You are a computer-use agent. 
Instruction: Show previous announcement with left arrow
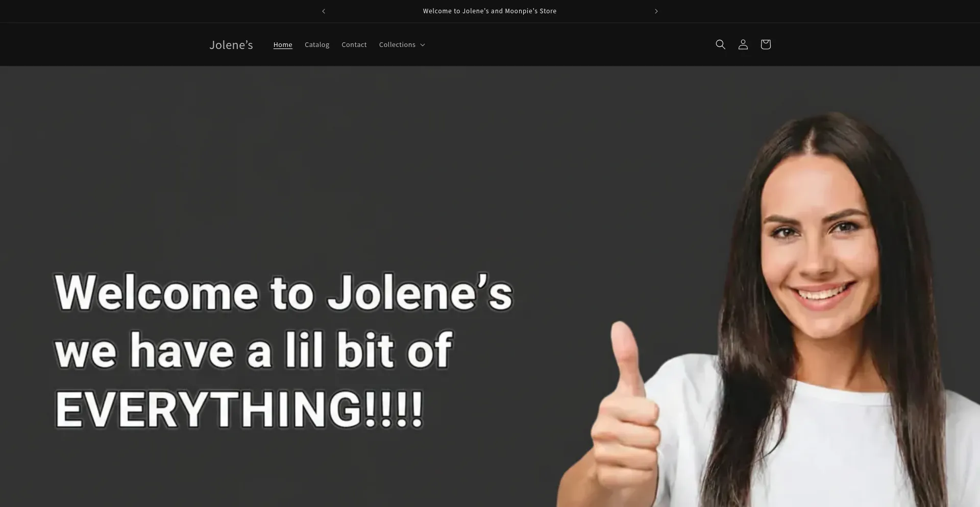click(324, 11)
